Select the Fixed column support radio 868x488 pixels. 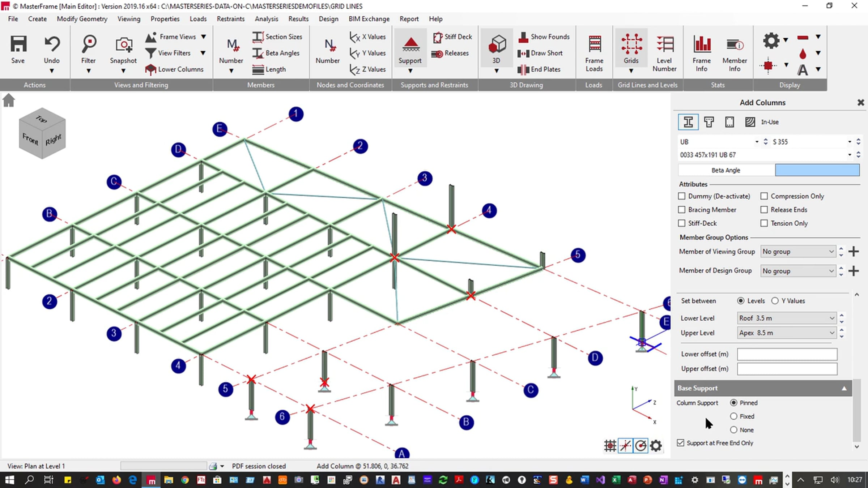[733, 416]
